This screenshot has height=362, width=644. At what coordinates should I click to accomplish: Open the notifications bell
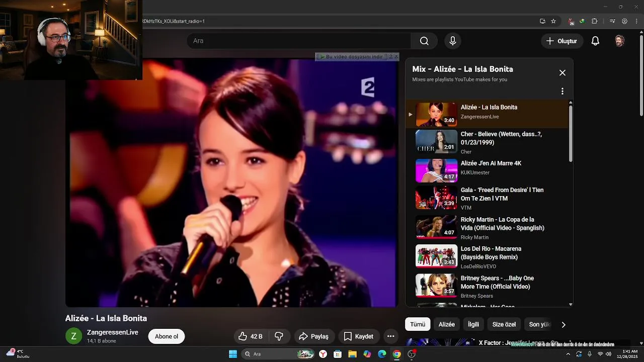[x=595, y=41]
